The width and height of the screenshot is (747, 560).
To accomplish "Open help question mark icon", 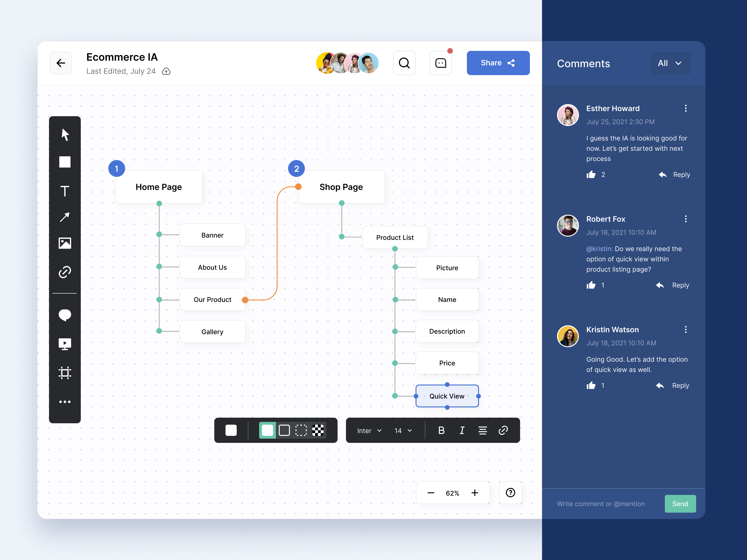I will [x=510, y=493].
